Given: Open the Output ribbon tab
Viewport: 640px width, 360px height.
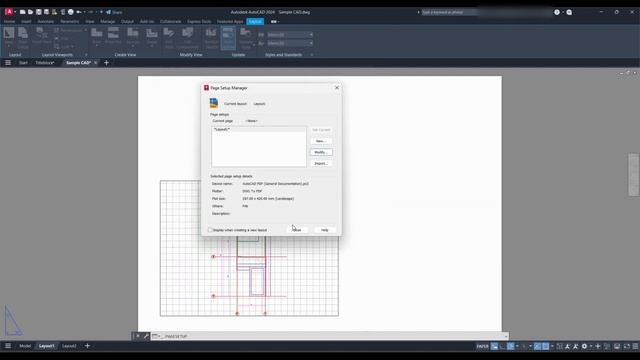Looking at the screenshot, I should point(127,21).
